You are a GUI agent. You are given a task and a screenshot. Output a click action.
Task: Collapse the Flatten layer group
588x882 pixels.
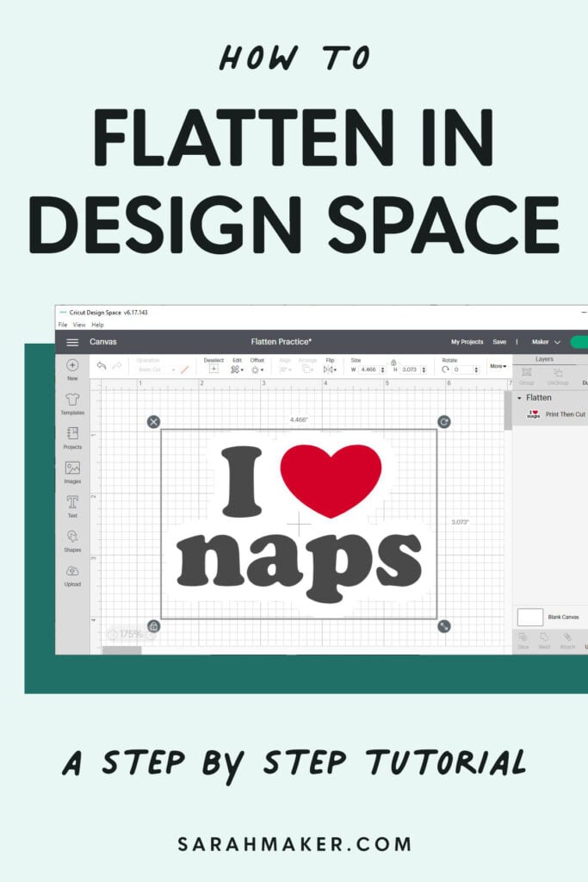coord(519,398)
